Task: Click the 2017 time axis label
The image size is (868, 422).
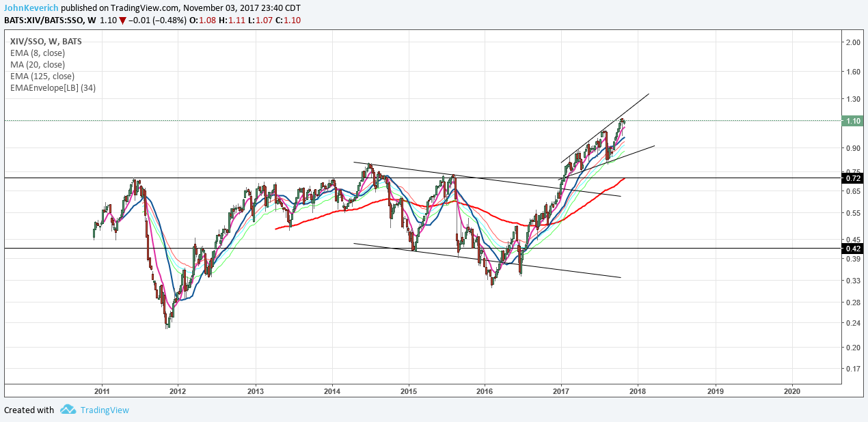Action: pyautogui.click(x=561, y=391)
